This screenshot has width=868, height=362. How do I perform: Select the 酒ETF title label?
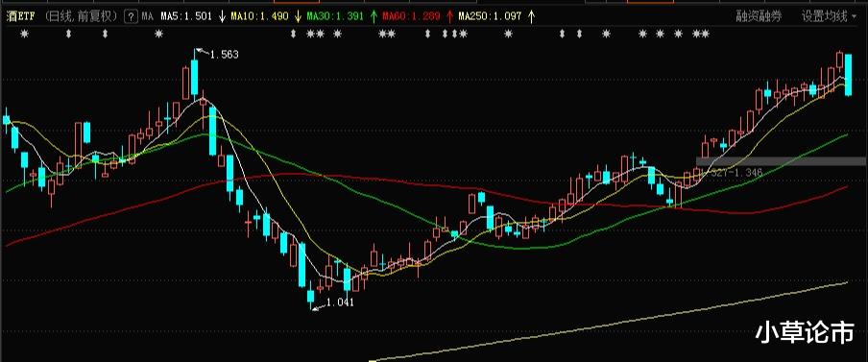[x=20, y=16]
